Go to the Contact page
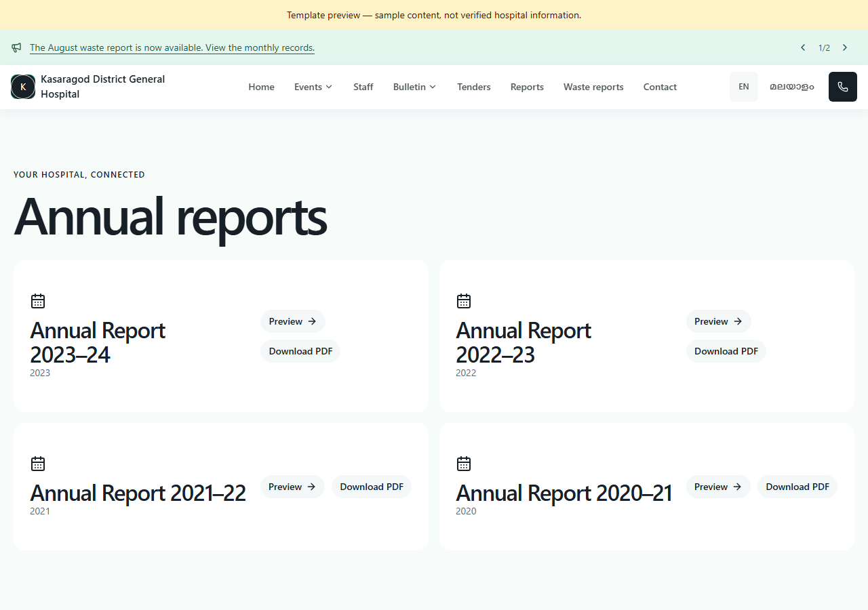 pos(660,87)
